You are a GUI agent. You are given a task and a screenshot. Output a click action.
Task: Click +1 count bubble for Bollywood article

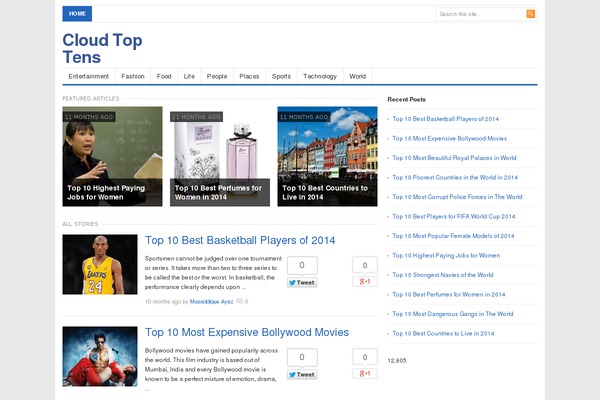[x=365, y=357]
